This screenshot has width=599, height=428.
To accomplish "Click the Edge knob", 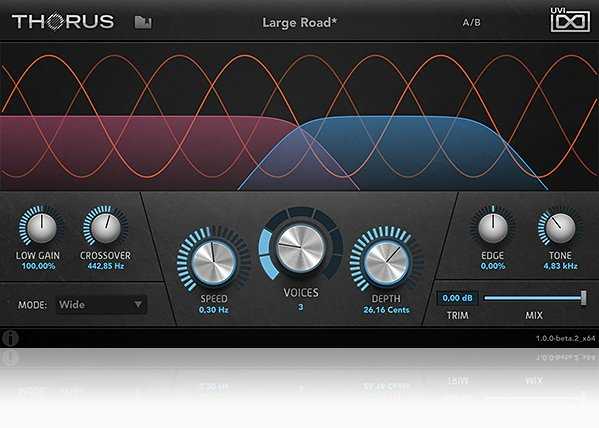I will pyautogui.click(x=493, y=228).
